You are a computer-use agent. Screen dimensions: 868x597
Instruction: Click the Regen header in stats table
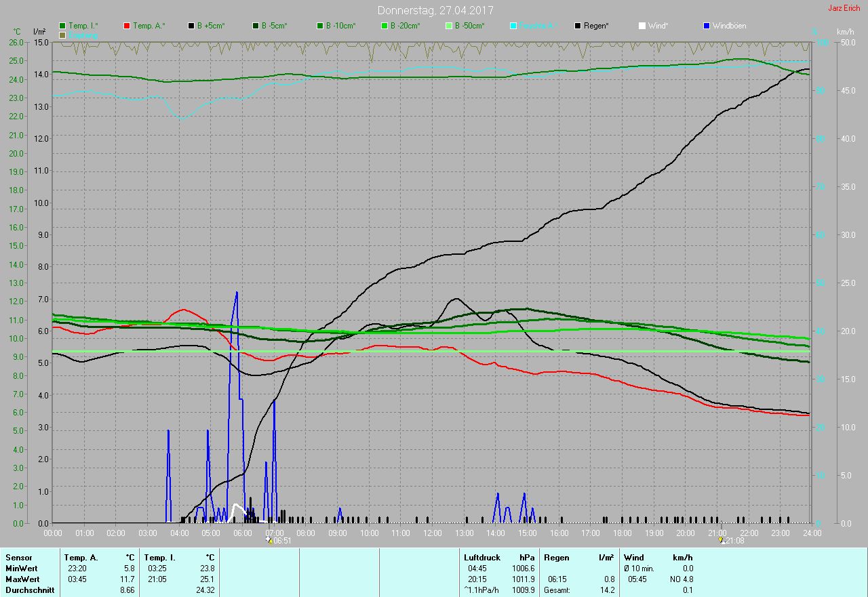[557, 557]
